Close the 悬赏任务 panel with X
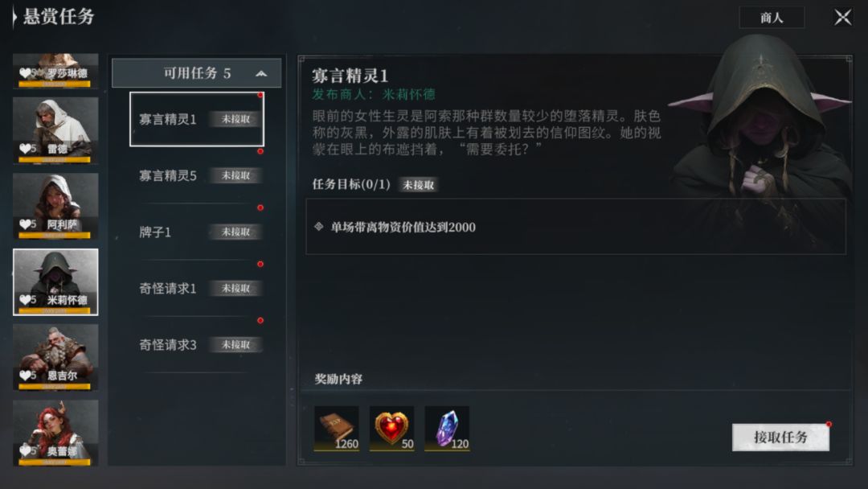 tap(842, 17)
